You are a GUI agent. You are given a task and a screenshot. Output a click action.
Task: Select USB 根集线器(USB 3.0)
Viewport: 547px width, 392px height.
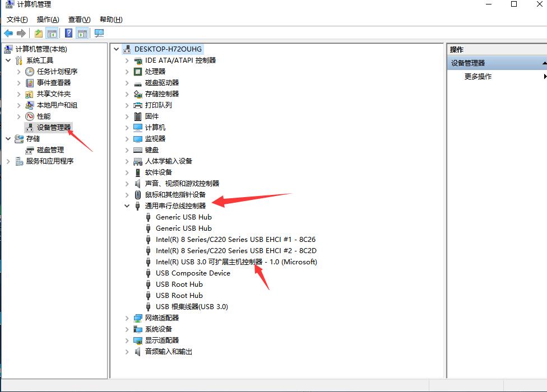pos(192,307)
